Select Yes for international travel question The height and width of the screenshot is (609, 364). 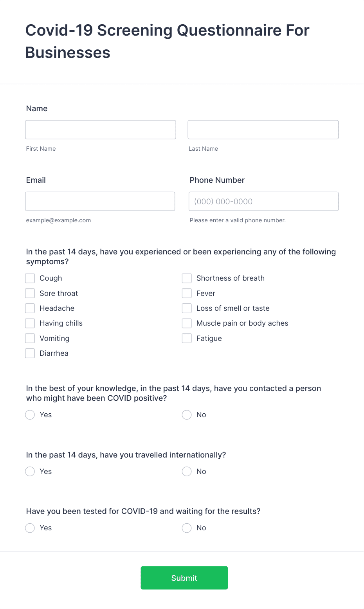30,471
